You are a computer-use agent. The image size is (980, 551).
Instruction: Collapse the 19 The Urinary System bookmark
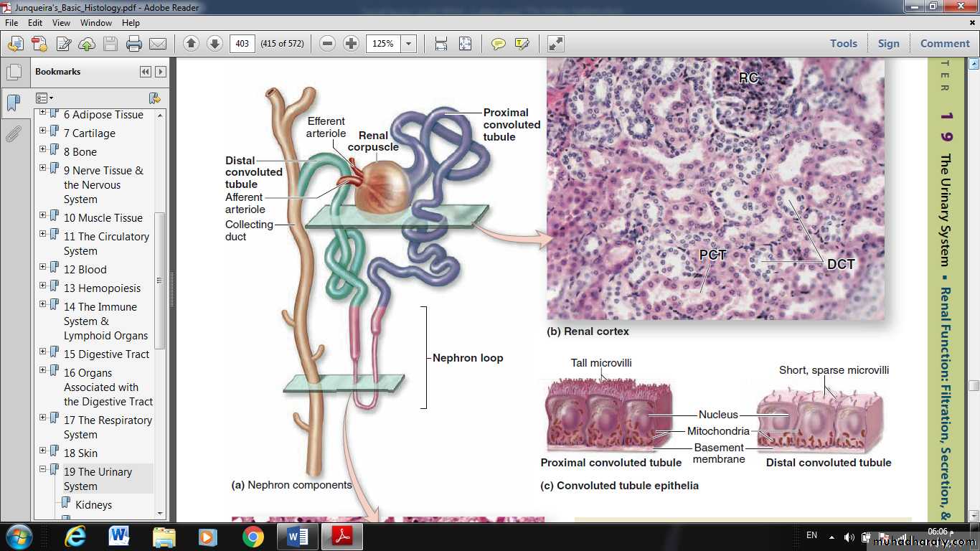[x=42, y=470]
